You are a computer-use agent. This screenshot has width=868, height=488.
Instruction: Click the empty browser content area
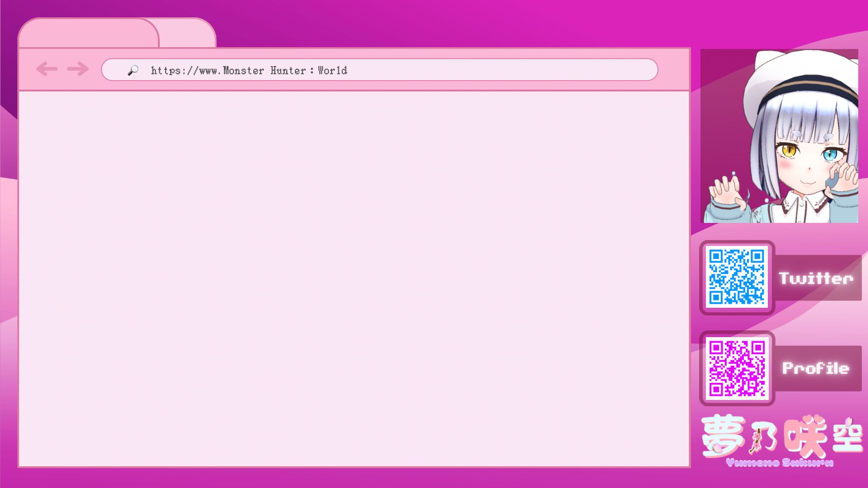[x=354, y=278]
